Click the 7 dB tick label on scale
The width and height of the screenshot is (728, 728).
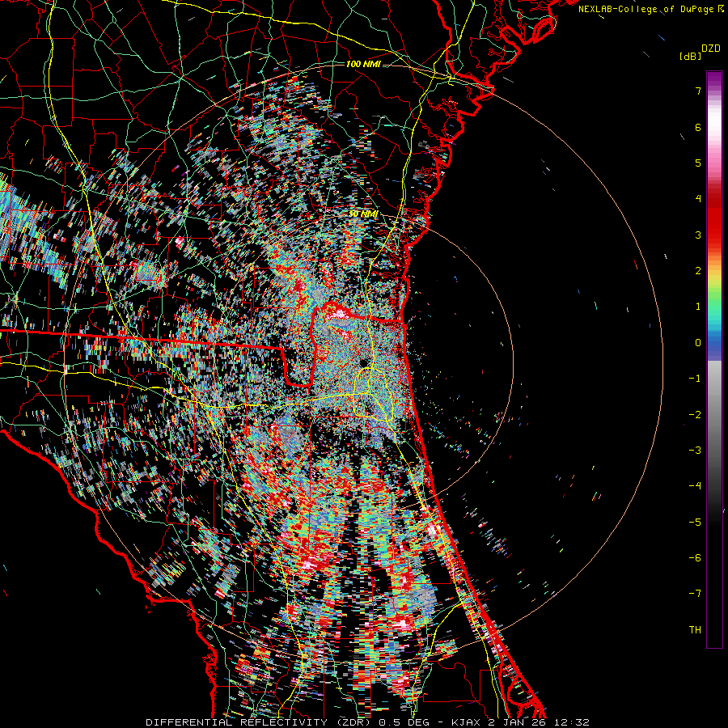tap(697, 91)
